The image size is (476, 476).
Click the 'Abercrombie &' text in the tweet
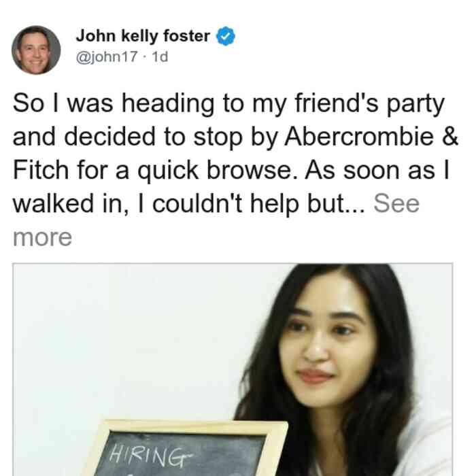pos(371,137)
